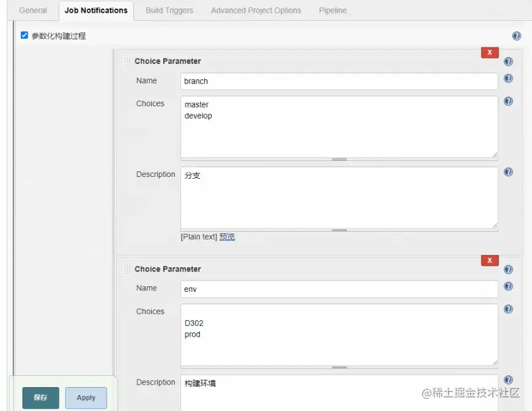Open the 预览 preview link
This screenshot has width=532, height=411.
tap(227, 237)
